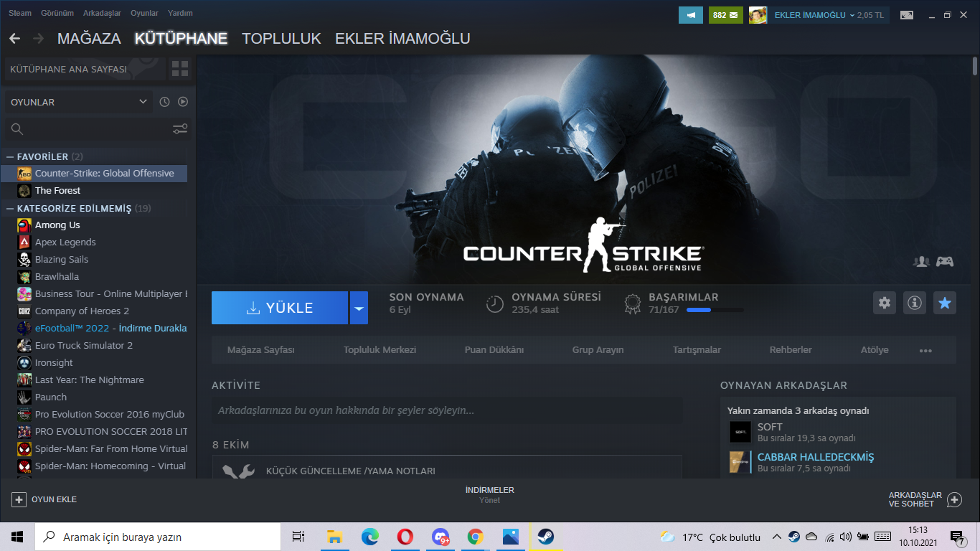Click the controller support icon

click(x=945, y=261)
